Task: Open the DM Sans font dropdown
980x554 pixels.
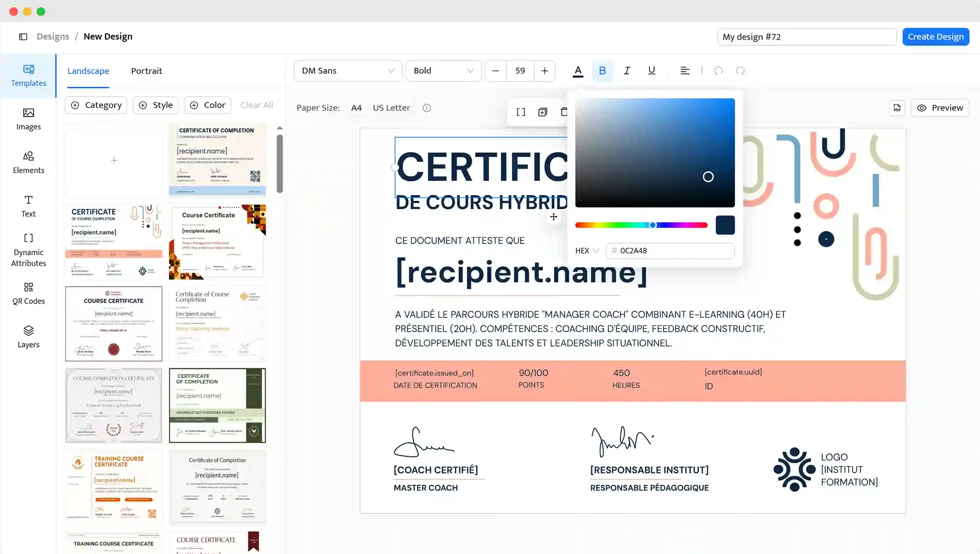Action: coord(348,71)
